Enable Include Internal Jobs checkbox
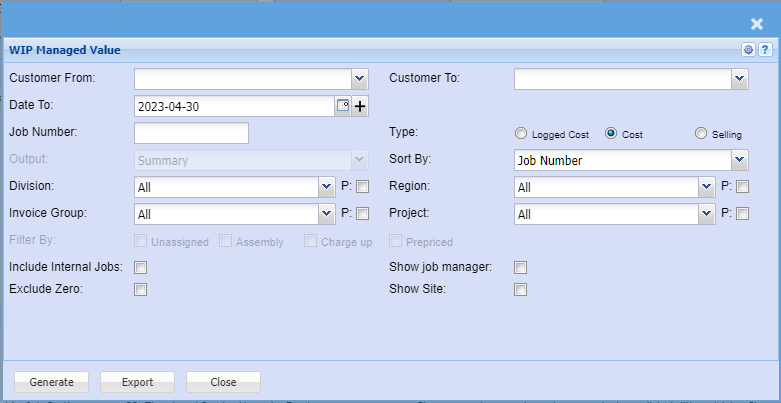The width and height of the screenshot is (781, 403). pos(141,267)
